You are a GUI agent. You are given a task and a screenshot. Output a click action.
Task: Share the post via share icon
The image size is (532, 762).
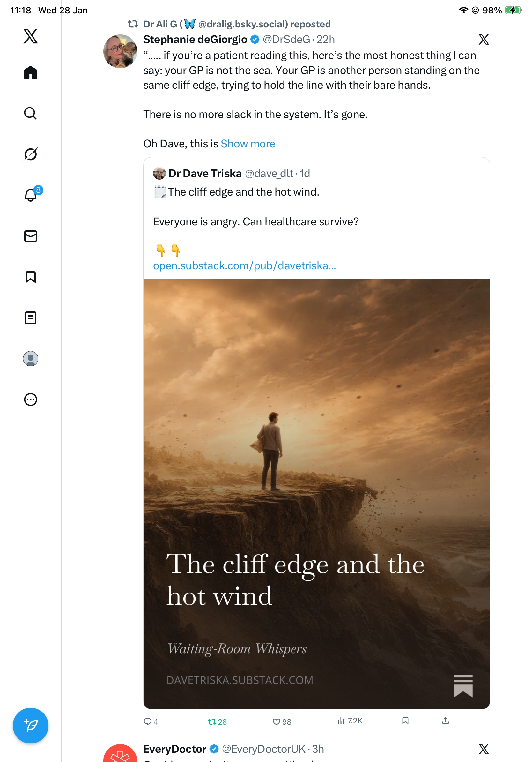tap(446, 721)
